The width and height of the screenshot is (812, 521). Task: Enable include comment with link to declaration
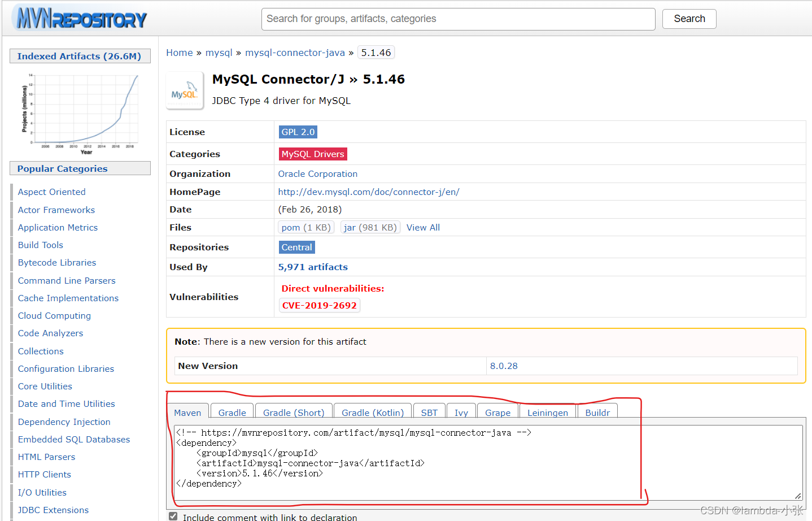coord(173,515)
